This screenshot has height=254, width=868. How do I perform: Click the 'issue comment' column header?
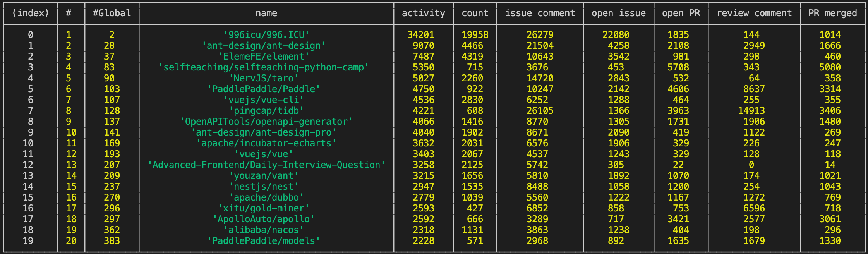point(540,13)
